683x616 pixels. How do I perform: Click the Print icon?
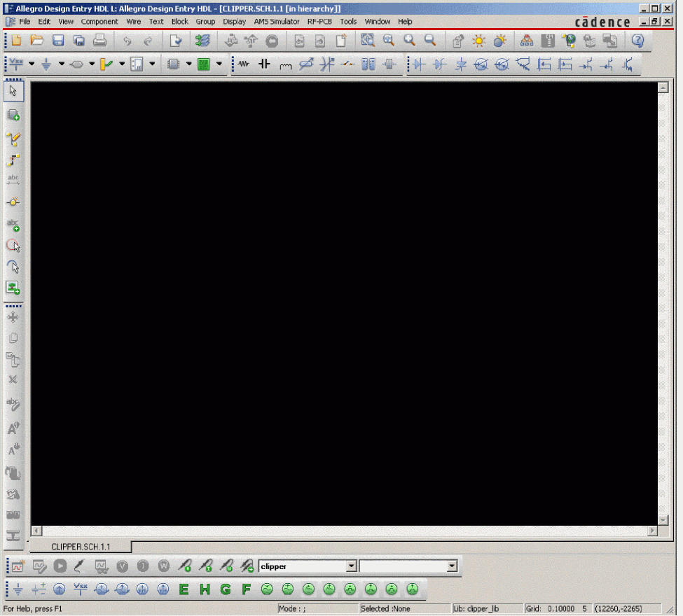(99, 41)
